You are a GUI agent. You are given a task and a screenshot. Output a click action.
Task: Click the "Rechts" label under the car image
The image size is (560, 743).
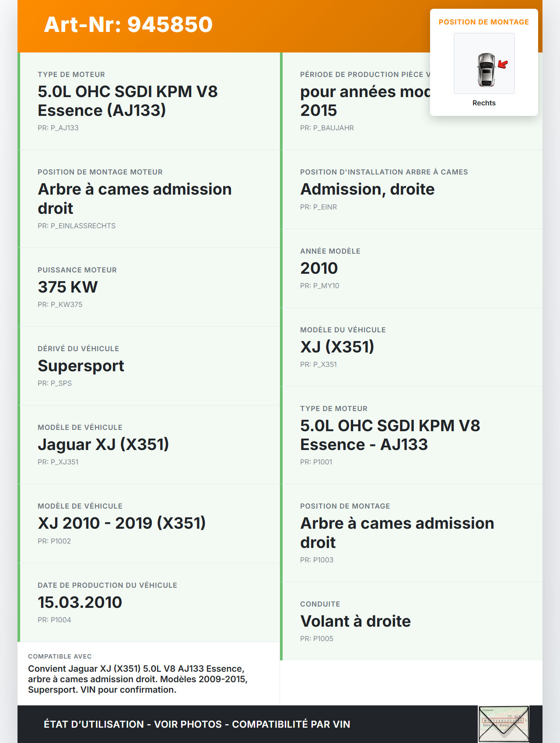484,103
